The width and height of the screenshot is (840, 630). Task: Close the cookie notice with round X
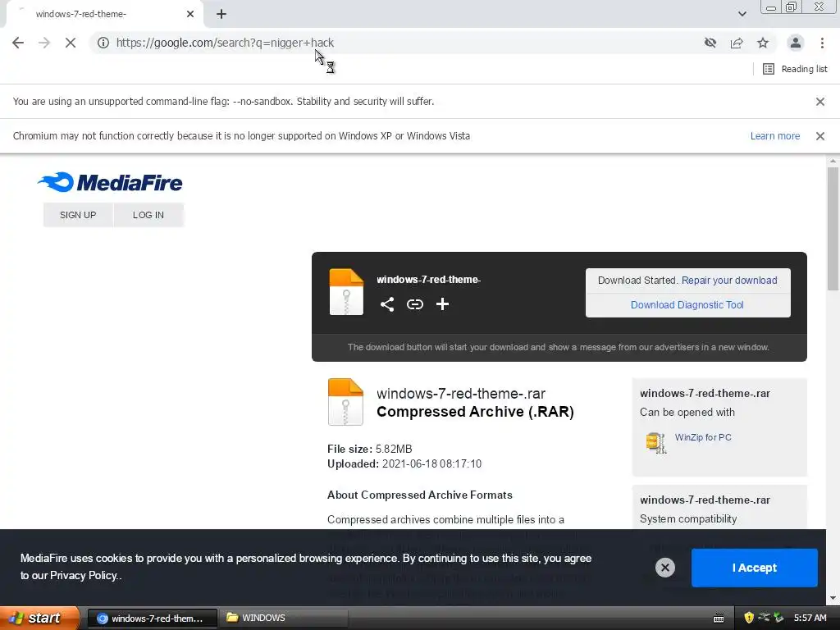pos(665,568)
